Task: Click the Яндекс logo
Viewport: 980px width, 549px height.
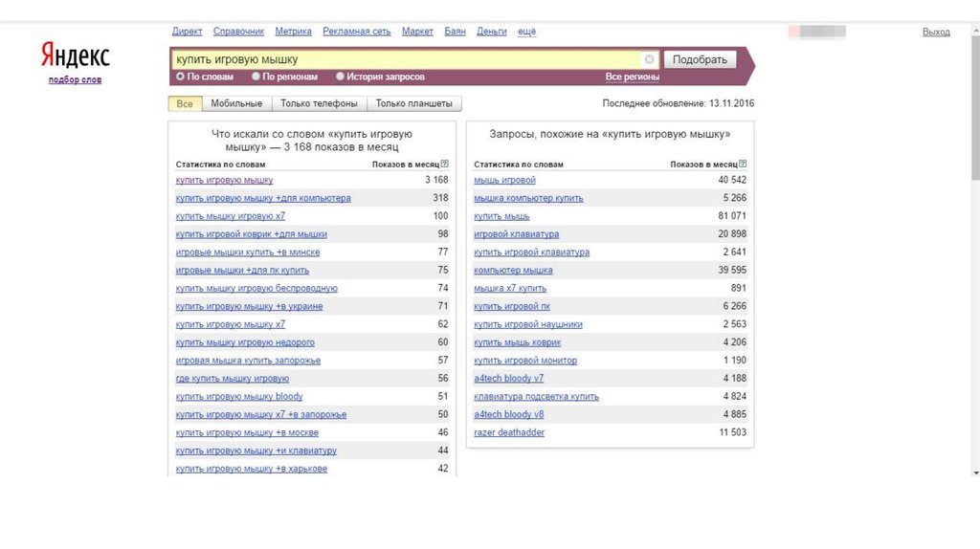Action: (75, 55)
